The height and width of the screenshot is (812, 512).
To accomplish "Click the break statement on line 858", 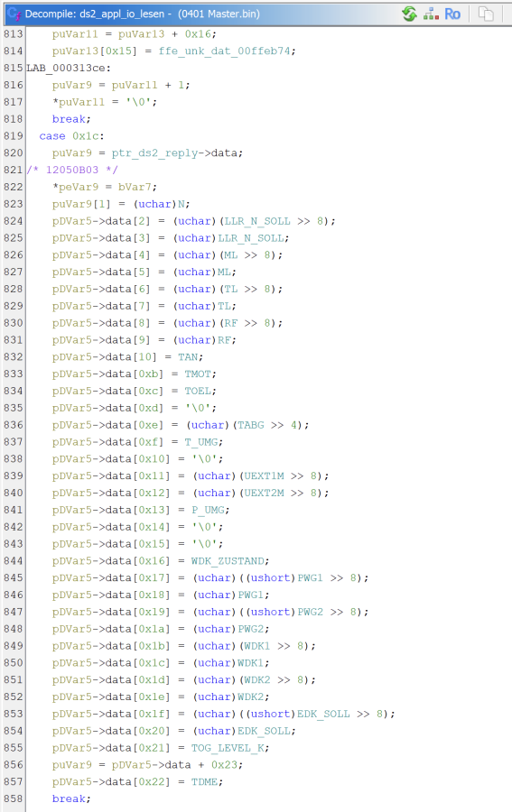I will coord(69,799).
